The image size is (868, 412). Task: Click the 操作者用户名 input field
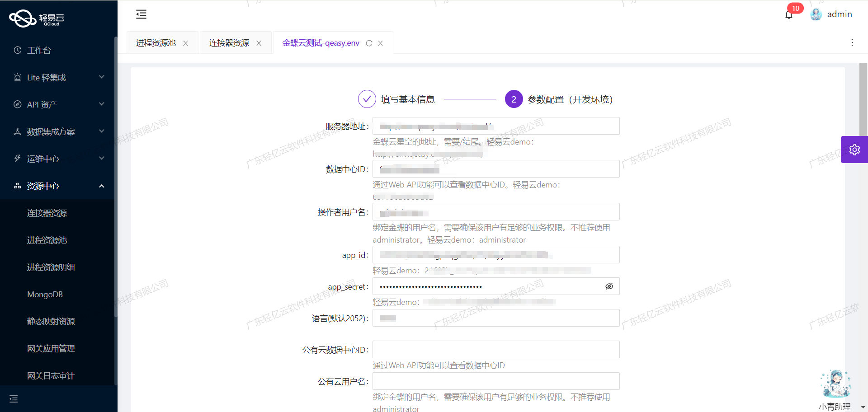(x=496, y=212)
